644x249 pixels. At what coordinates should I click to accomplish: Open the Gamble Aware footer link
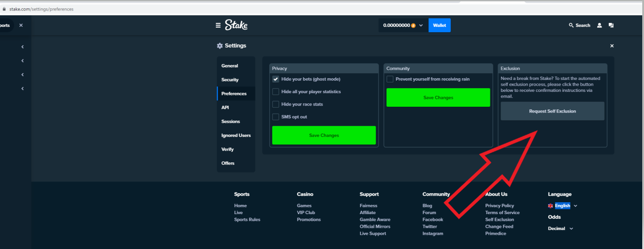click(x=375, y=220)
